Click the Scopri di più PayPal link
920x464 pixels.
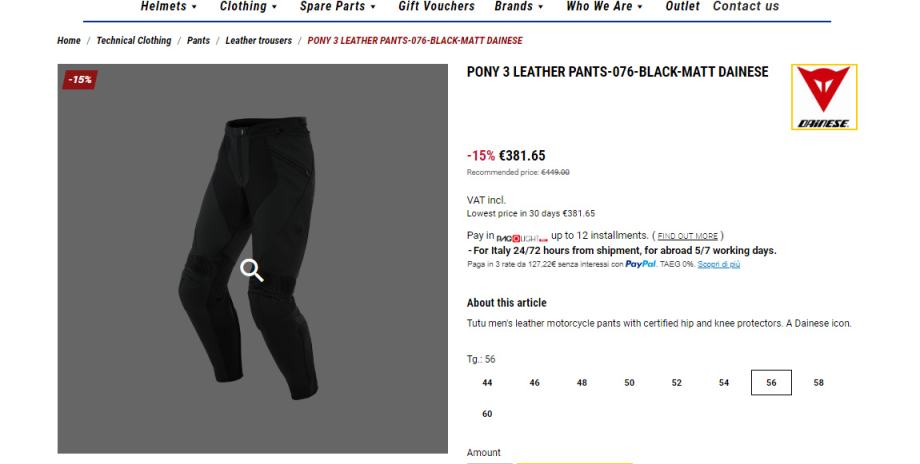click(718, 264)
